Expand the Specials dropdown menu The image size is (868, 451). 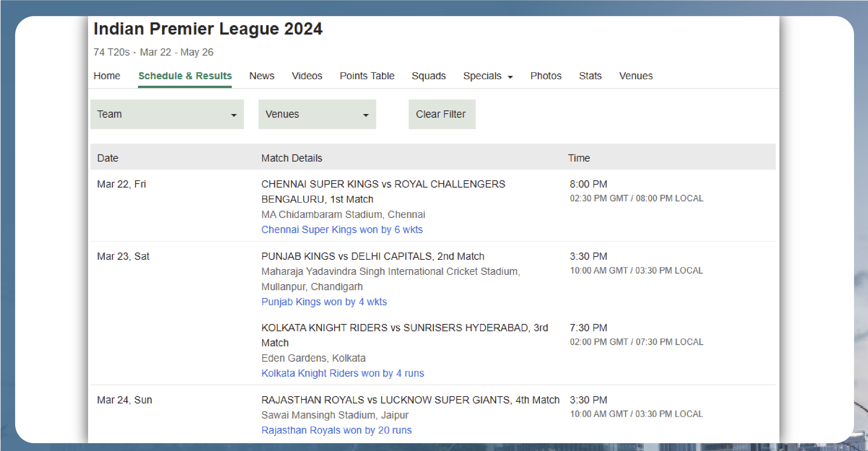[488, 76]
